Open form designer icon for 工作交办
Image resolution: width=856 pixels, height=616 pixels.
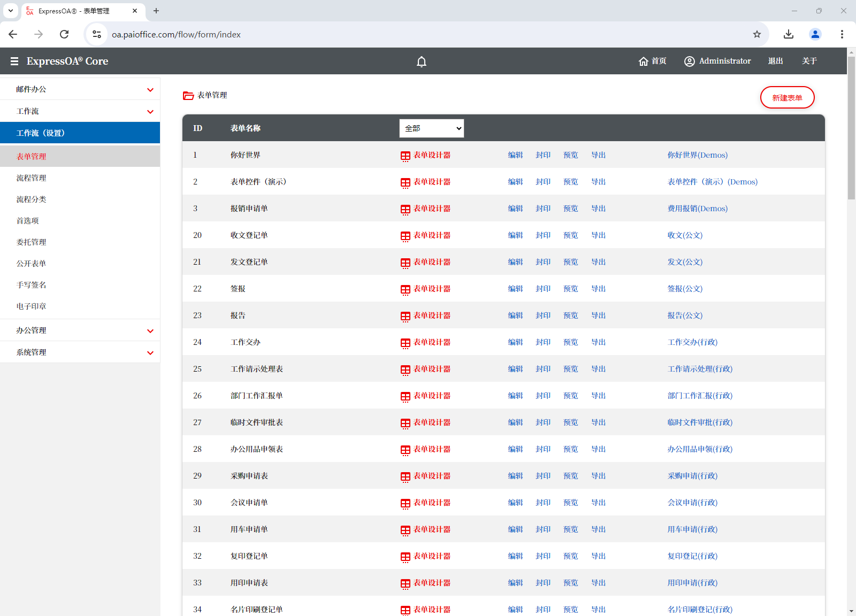(406, 343)
